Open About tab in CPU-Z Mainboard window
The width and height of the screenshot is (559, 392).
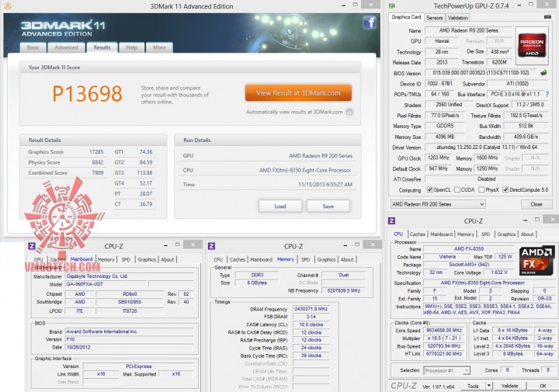pos(167,259)
